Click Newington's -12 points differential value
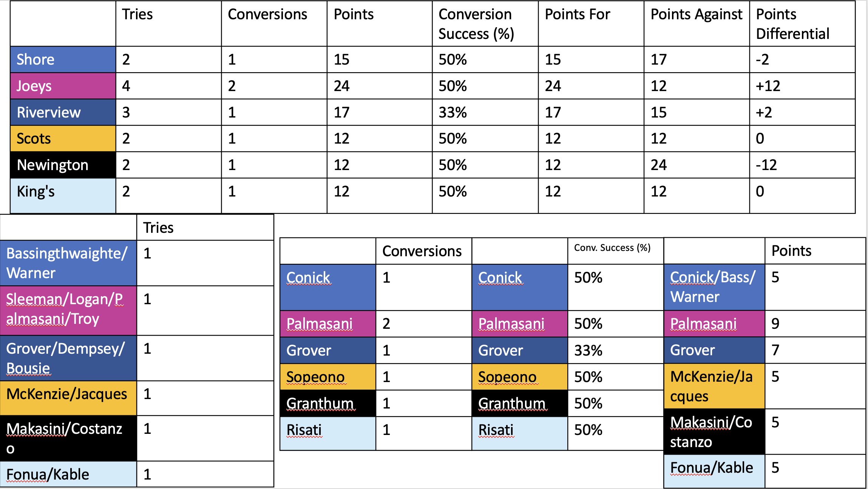The height and width of the screenshot is (489, 868). [766, 165]
